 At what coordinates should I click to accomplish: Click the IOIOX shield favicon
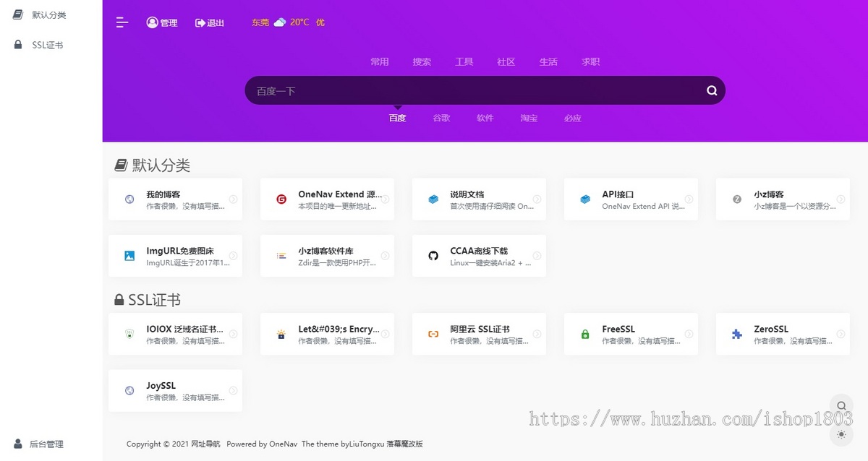(129, 334)
